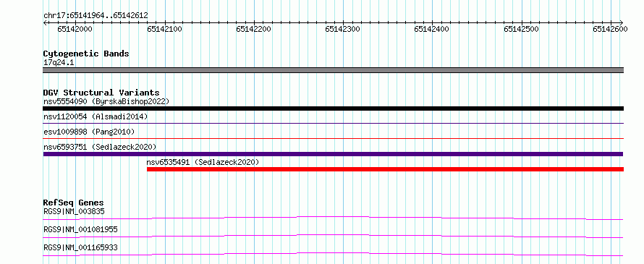Select gene label RGS9|NM_001081955
This screenshot has height=264, width=644.
80,229
